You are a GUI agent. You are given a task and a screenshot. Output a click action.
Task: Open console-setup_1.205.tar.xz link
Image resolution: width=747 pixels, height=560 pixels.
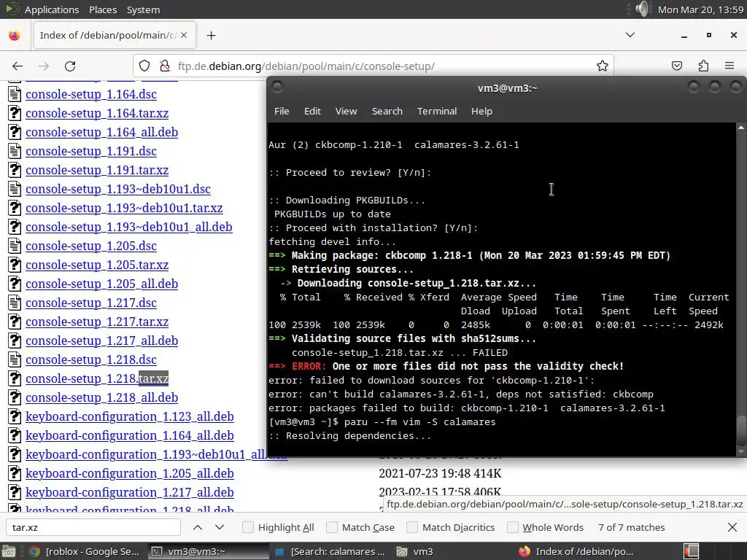point(97,265)
